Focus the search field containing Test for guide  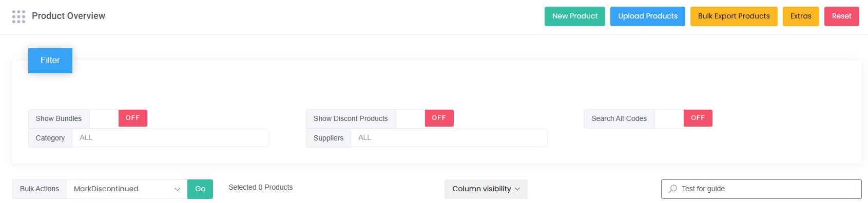point(761,189)
